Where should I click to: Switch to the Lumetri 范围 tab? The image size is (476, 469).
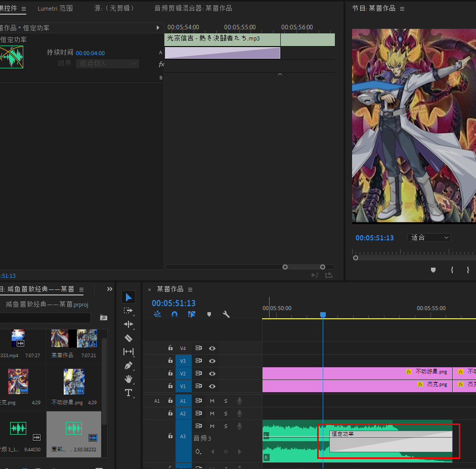55,9
